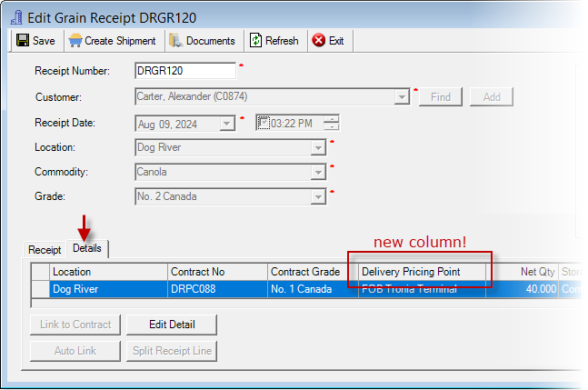
Task: Click the time spinner up arrow
Action: pyautogui.click(x=332, y=119)
